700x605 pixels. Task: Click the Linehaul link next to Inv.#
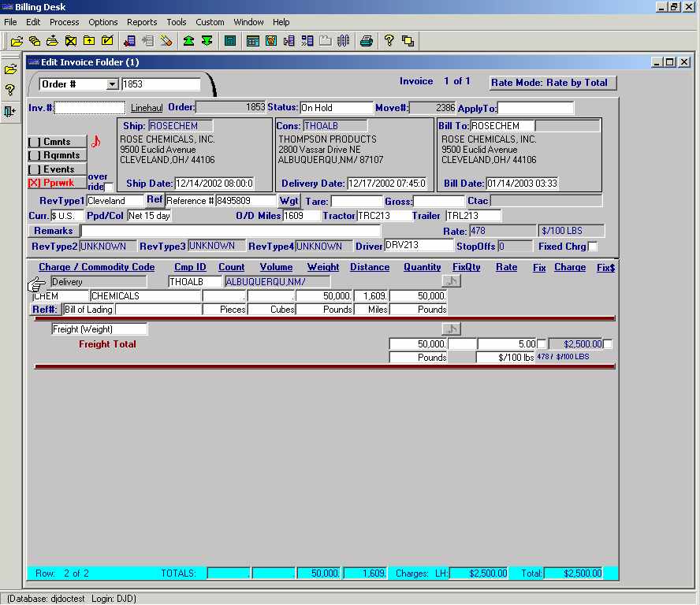147,108
